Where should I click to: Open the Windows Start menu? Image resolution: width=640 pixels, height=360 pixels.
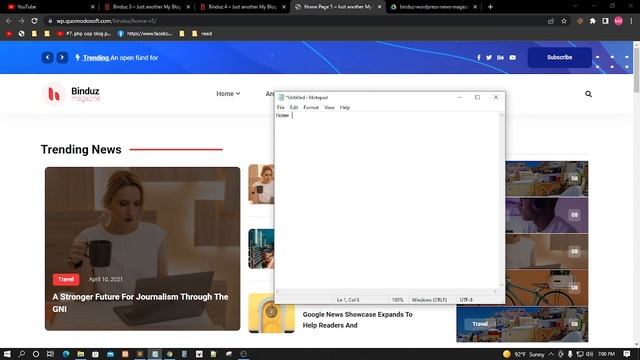point(7,354)
